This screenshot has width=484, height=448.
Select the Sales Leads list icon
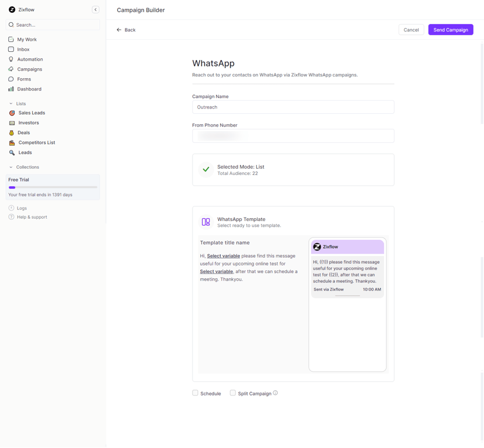(13, 113)
